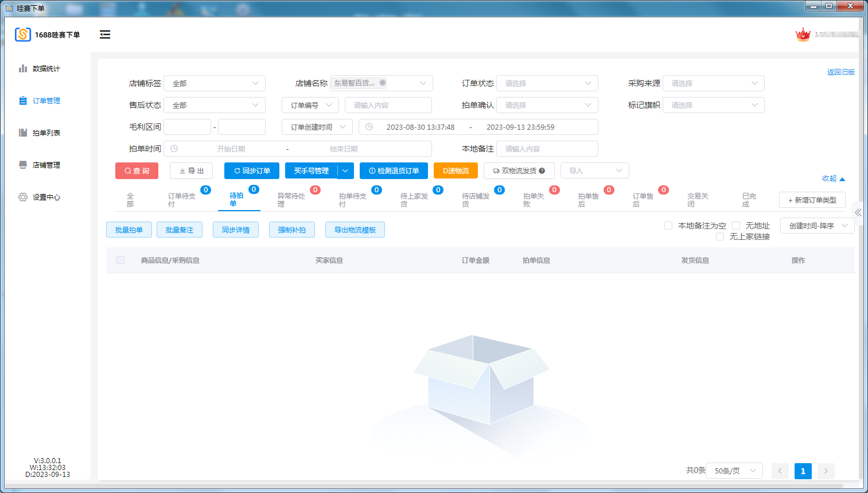Switch to the 订单待支付 tab
Image resolution: width=868 pixels, height=493 pixels.
coord(182,200)
